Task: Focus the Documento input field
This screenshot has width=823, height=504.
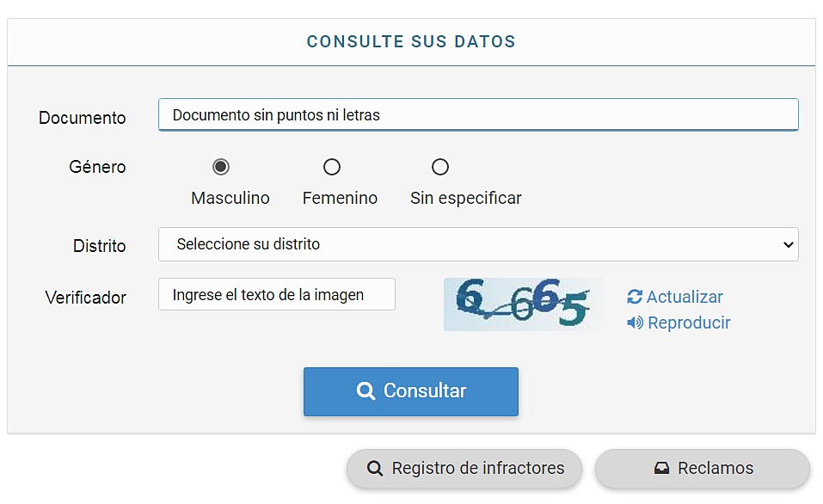Action: 477,114
